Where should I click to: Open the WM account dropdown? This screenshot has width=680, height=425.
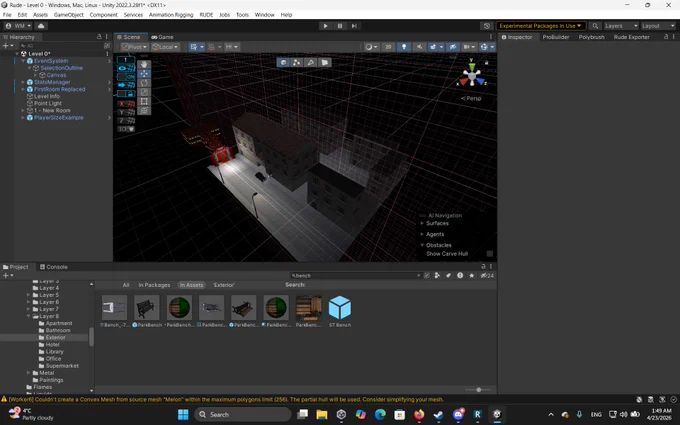coord(19,26)
